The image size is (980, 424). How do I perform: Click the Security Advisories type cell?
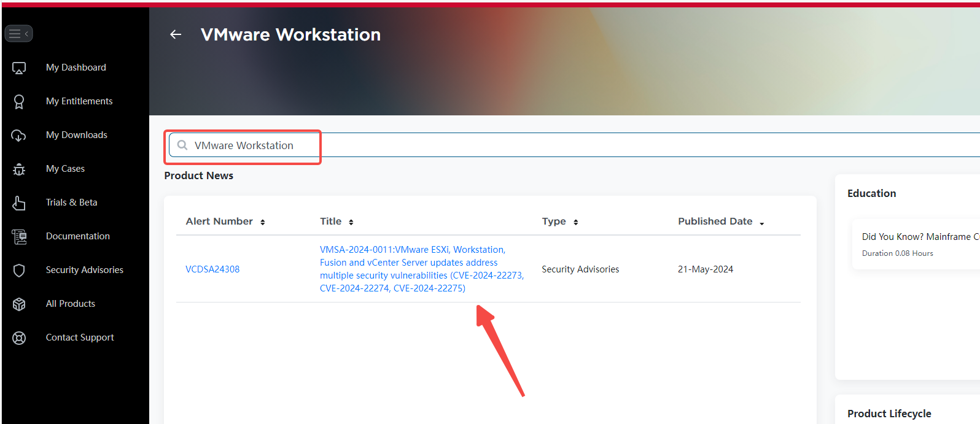580,269
